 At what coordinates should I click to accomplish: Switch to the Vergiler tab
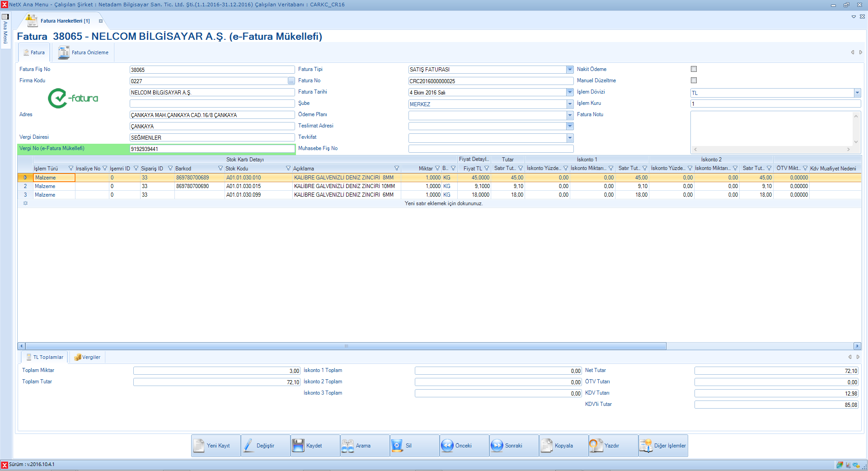click(x=87, y=357)
